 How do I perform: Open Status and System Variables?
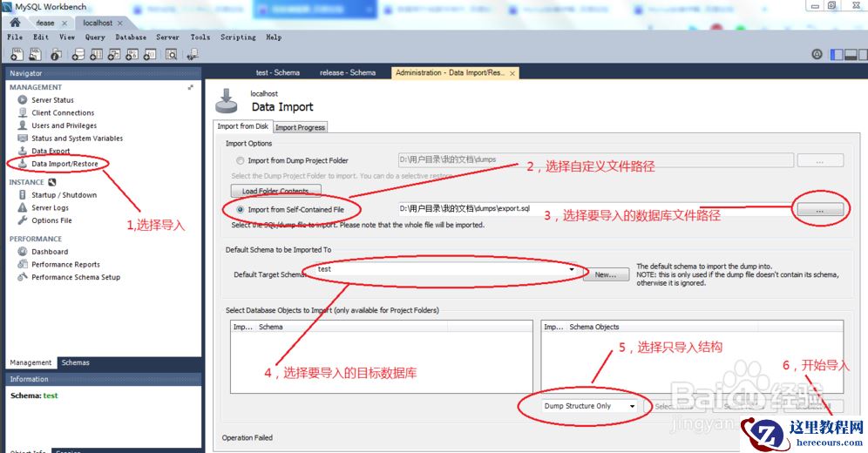coord(77,139)
